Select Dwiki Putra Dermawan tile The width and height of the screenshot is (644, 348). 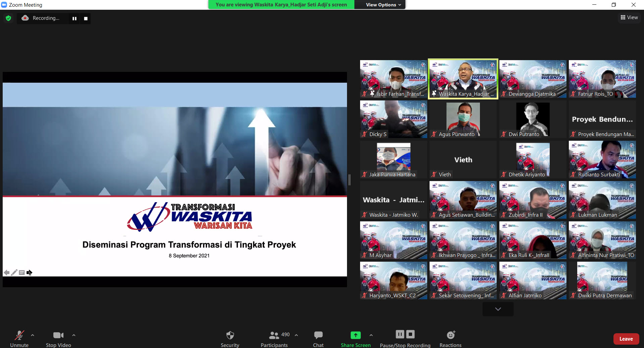[602, 280]
